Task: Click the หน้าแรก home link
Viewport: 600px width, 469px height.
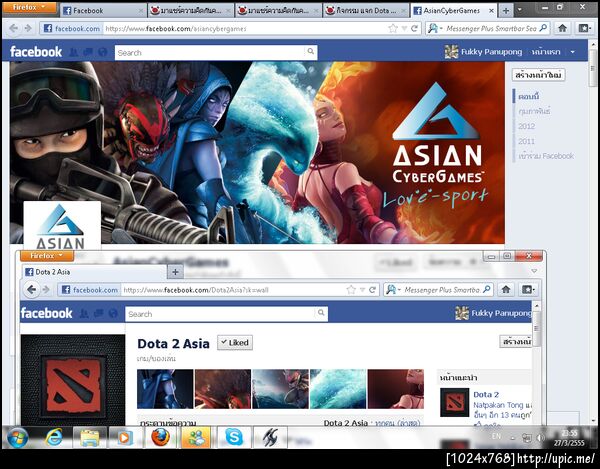Action: (x=546, y=52)
